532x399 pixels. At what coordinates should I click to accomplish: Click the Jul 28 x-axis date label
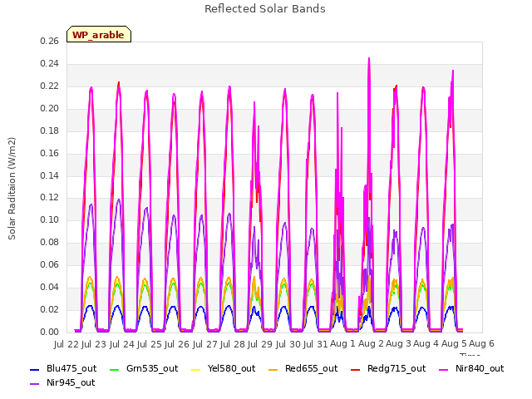[233, 344]
